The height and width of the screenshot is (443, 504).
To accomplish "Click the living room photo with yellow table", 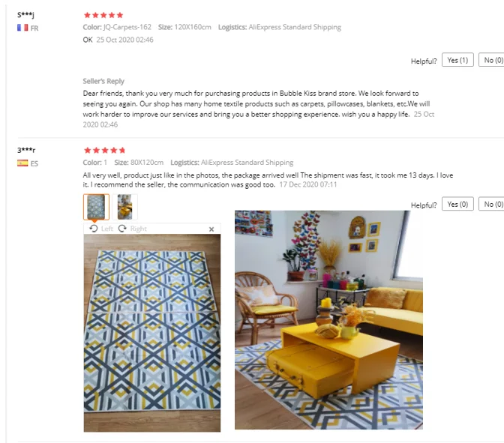I will (x=328, y=319).
